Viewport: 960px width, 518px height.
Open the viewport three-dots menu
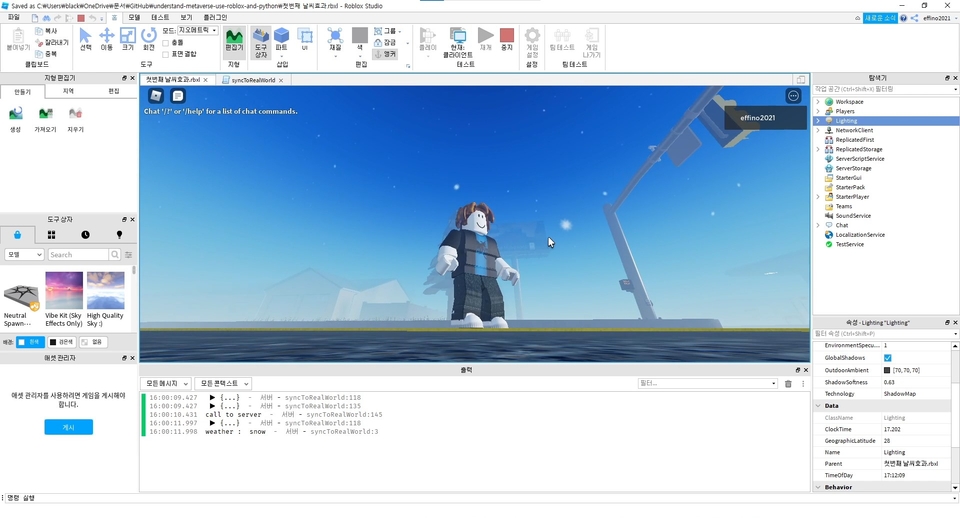(793, 96)
